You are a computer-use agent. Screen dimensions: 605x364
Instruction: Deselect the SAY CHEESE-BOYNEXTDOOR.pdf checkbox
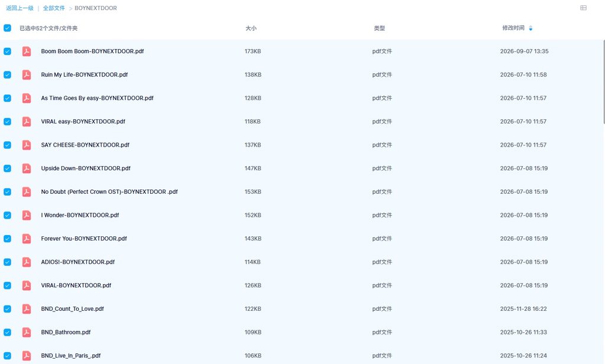click(x=7, y=145)
